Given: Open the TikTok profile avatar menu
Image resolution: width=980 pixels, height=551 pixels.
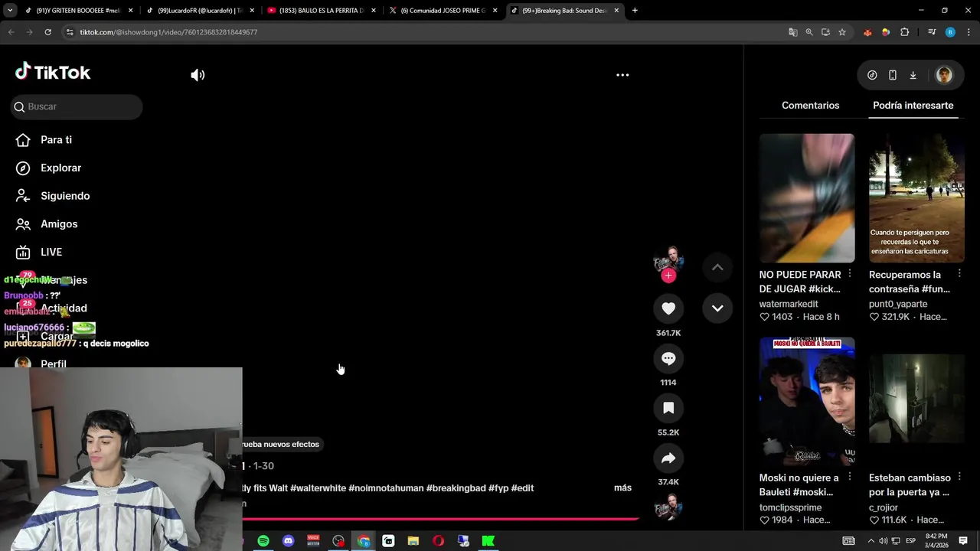Looking at the screenshot, I should click(x=944, y=75).
